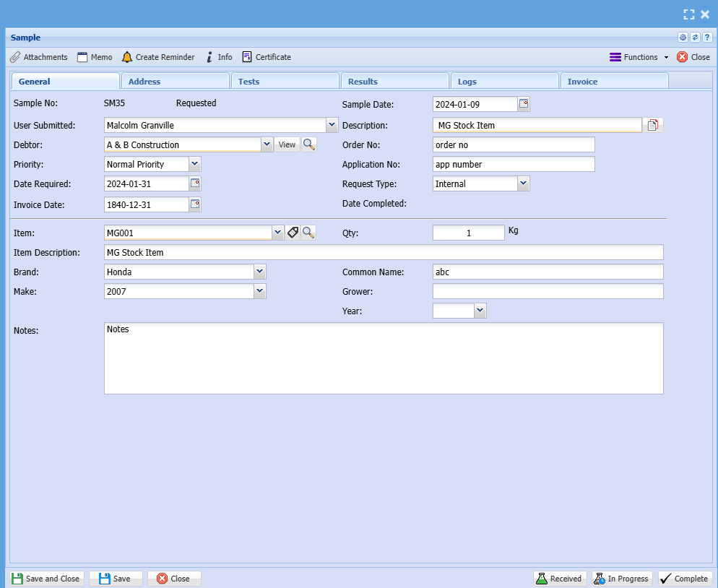Expand the Year dropdown

click(x=480, y=311)
